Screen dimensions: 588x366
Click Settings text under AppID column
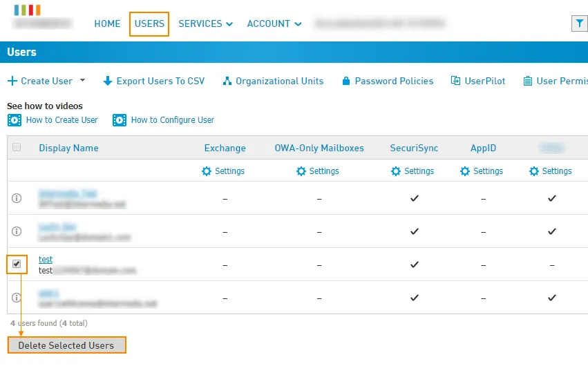(x=488, y=171)
